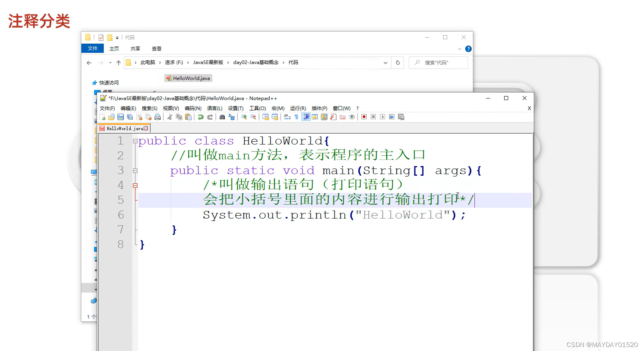Open the 视图(V) menu
644x351 pixels.
tap(171, 108)
